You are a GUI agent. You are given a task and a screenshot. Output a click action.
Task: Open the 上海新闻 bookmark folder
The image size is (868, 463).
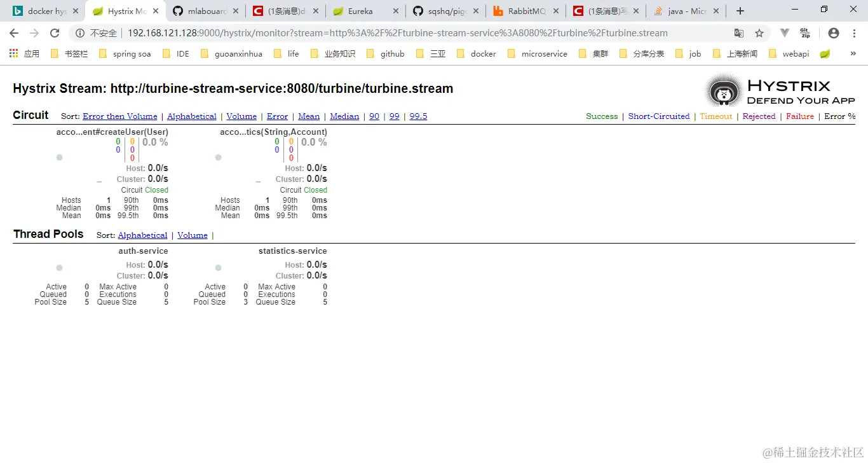(735, 53)
